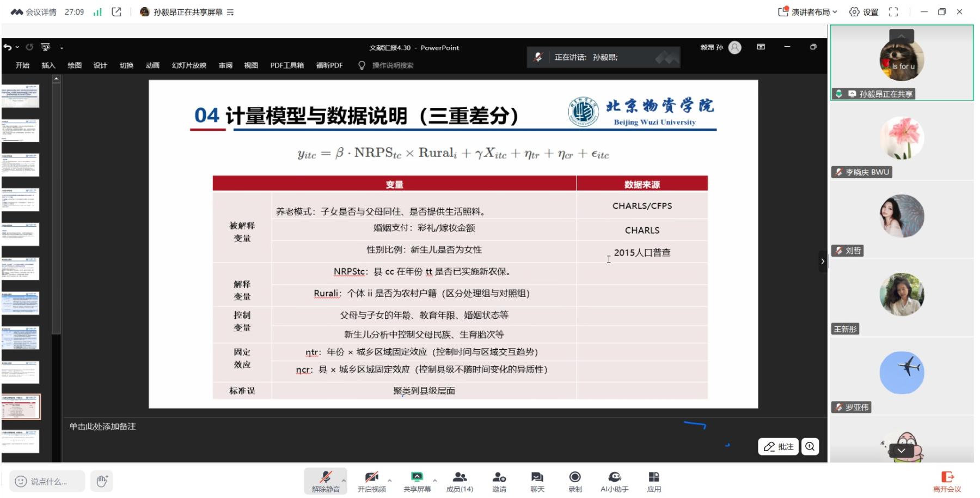This screenshot has width=980, height=498.
Task: Turn on camera with 开启视频
Action: click(371, 481)
